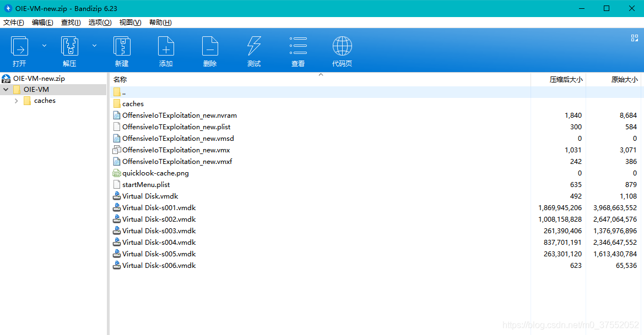Click the original size 3,968,663,552 cell
This screenshot has width=644, height=335.
[x=615, y=208]
